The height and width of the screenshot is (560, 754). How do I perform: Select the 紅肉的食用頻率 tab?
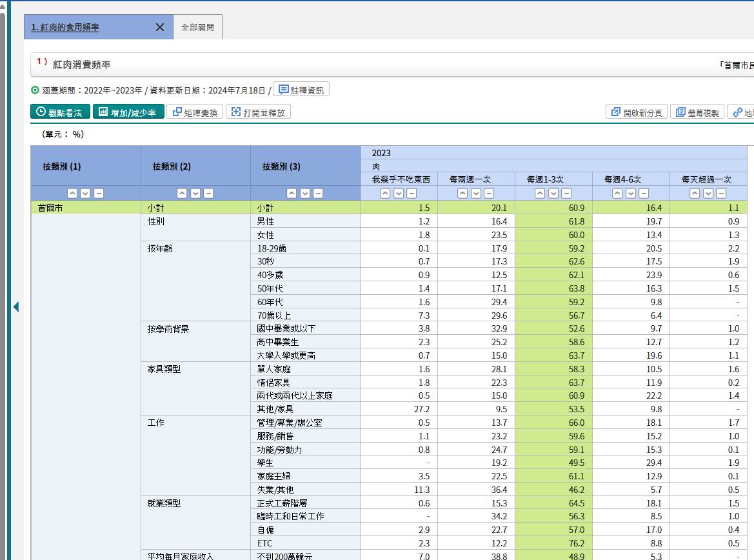point(65,28)
